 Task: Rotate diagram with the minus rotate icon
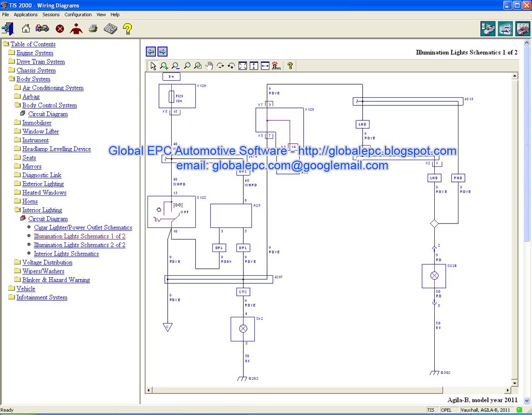click(x=221, y=66)
